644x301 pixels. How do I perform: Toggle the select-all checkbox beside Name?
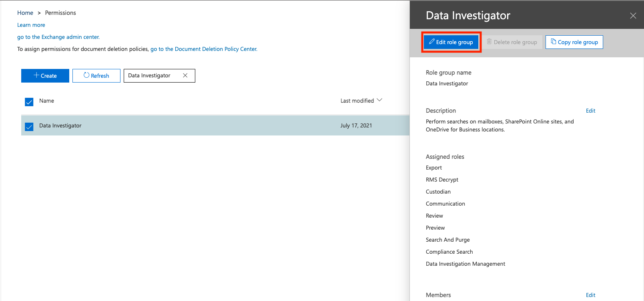(x=29, y=102)
